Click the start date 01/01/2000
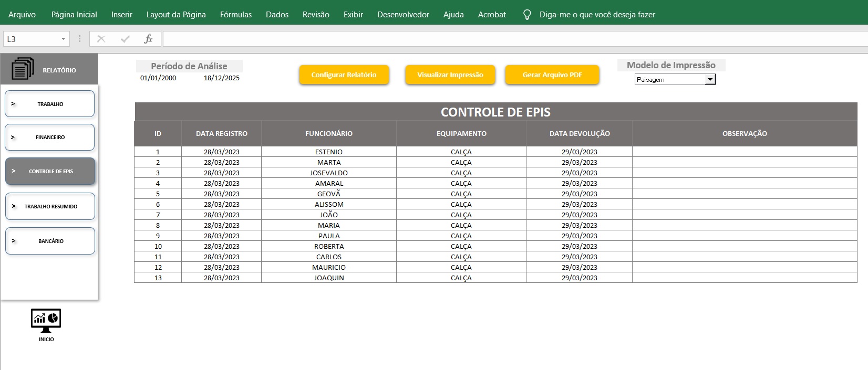Image resolution: width=868 pixels, height=370 pixels. (x=158, y=78)
